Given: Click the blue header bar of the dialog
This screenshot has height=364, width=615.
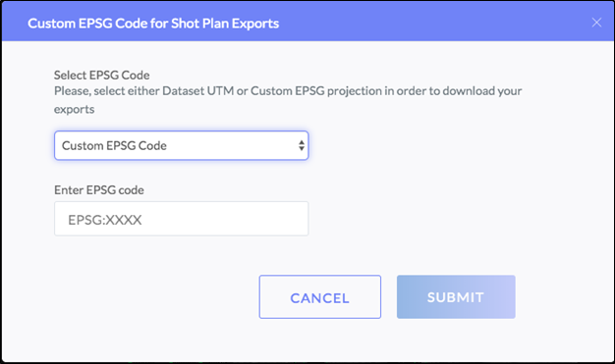Looking at the screenshot, I should coord(307,22).
